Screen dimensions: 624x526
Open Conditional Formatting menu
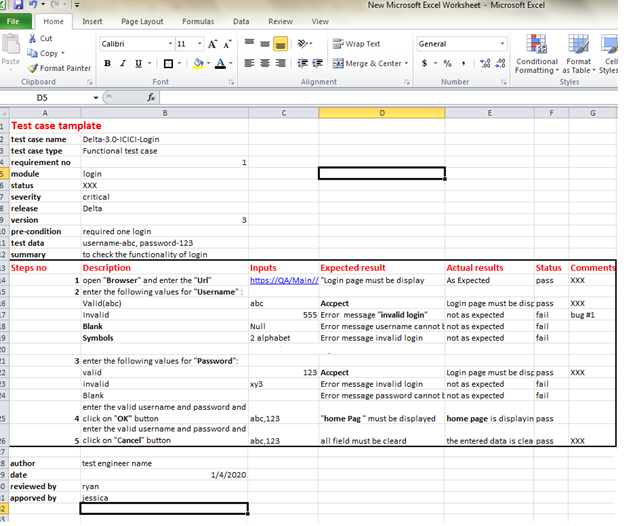click(537, 57)
